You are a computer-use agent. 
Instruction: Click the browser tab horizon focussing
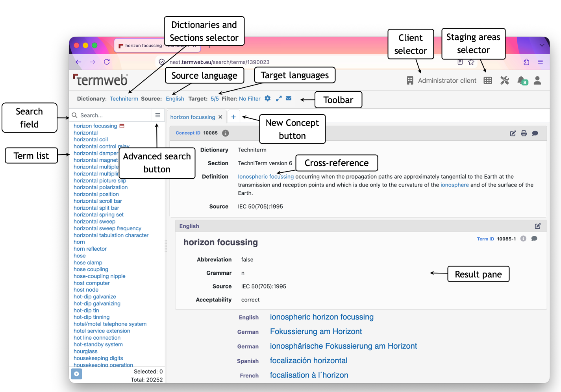[158, 46]
